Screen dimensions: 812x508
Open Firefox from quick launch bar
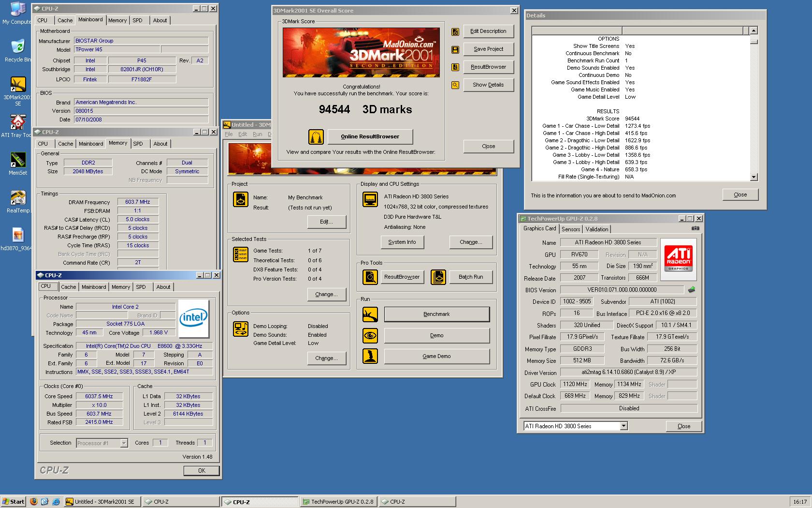coord(33,502)
